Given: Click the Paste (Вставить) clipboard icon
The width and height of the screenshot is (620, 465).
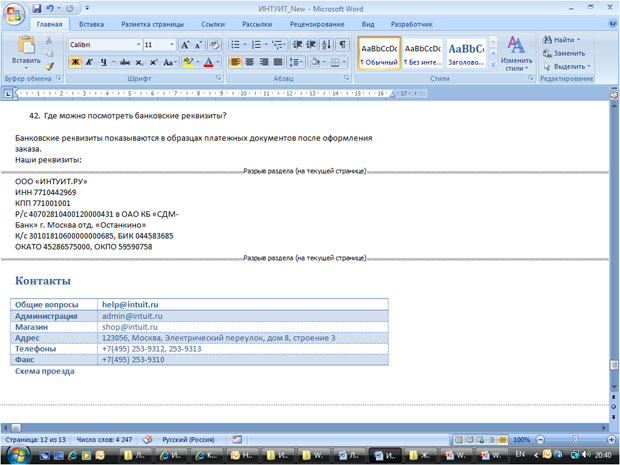Looking at the screenshot, I should coord(26,45).
